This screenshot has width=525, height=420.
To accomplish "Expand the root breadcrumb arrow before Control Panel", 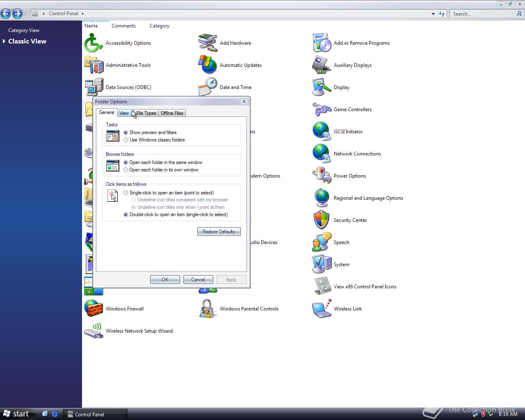I will coord(44,14).
